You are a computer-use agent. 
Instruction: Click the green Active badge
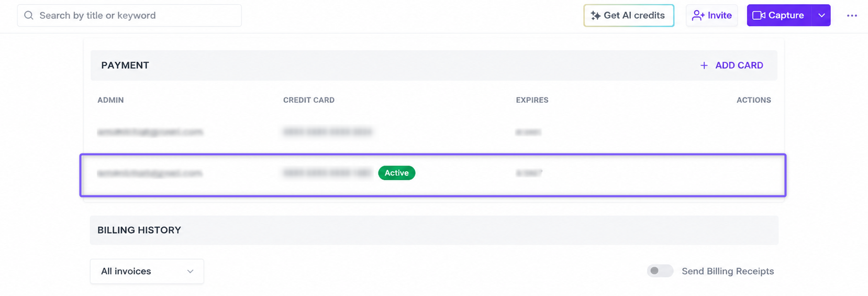(397, 173)
